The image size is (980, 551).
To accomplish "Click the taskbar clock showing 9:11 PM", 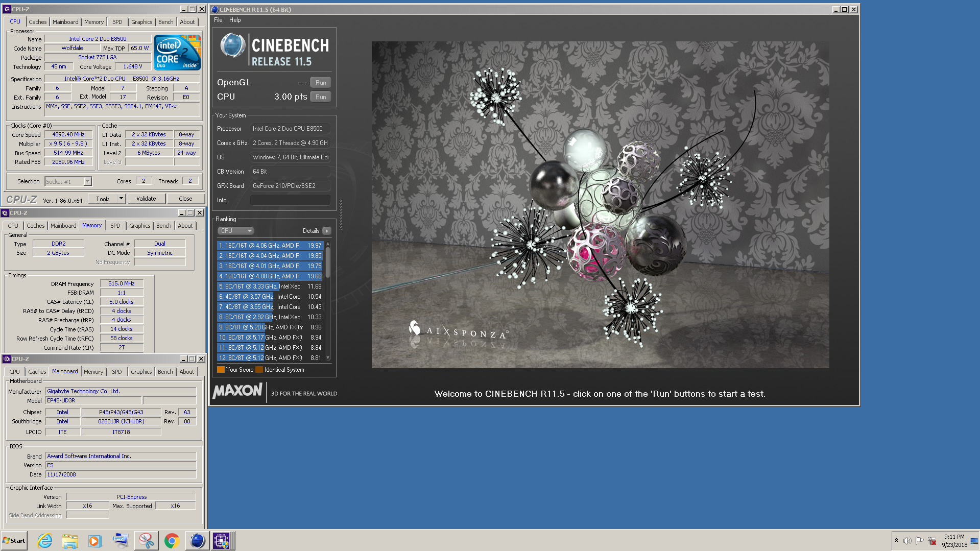I will [x=954, y=540].
